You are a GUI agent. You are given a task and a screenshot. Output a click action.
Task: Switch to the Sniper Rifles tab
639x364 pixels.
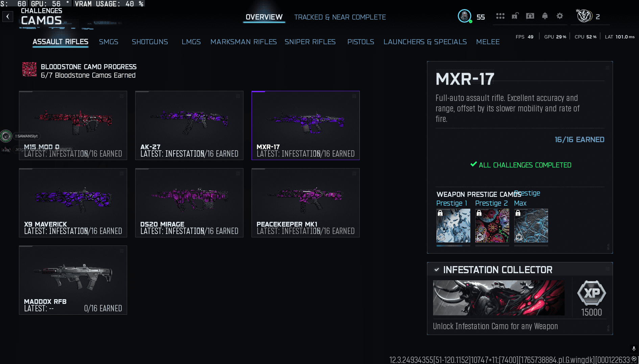(x=310, y=42)
